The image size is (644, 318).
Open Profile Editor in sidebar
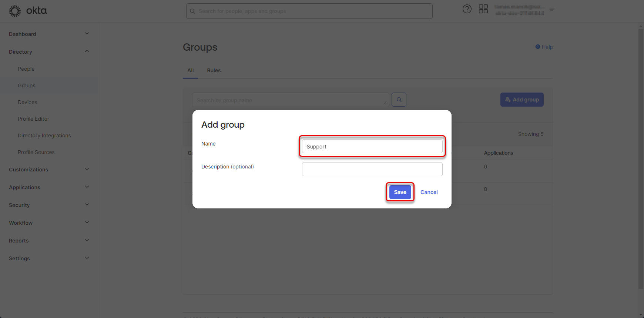33,119
